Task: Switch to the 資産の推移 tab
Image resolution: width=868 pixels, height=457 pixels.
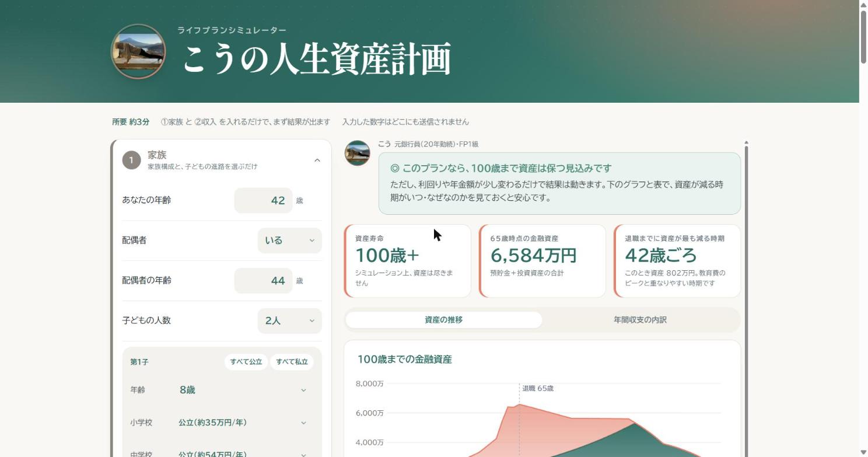Action: coord(444,320)
